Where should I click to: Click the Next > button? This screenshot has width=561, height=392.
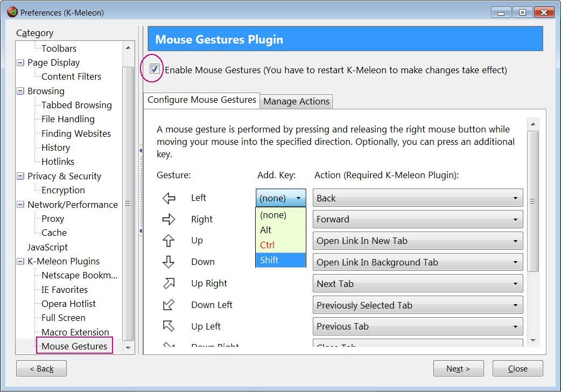(x=458, y=368)
